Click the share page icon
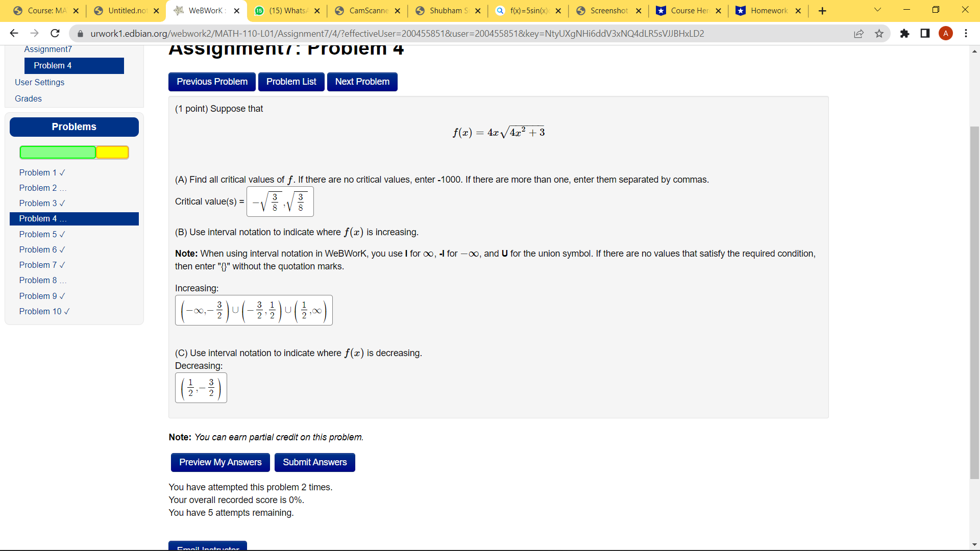Image resolution: width=980 pixels, height=551 pixels. pyautogui.click(x=859, y=34)
